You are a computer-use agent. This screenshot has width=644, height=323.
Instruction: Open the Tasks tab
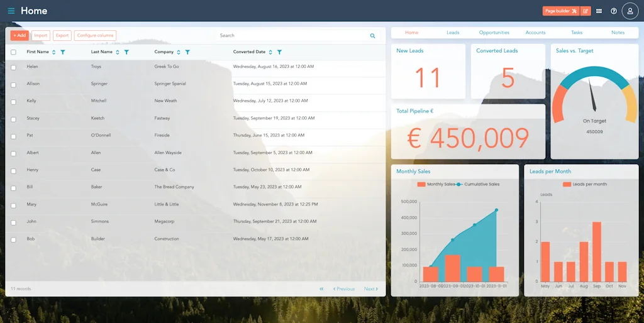click(577, 33)
